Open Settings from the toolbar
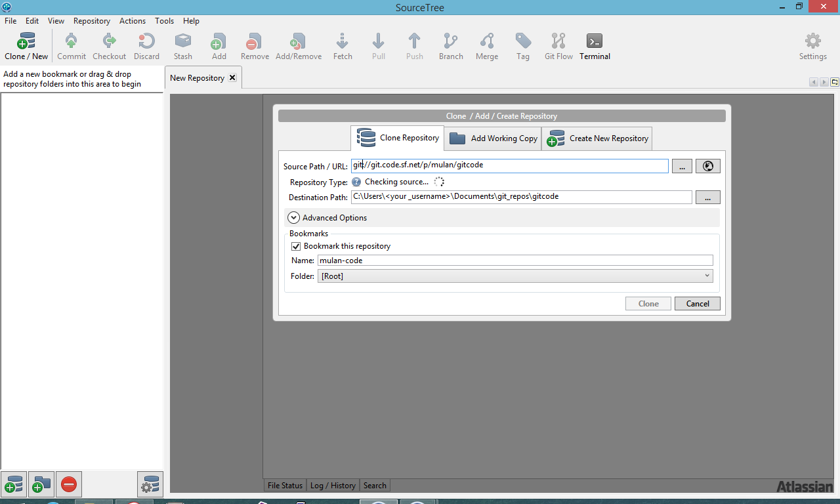The height and width of the screenshot is (504, 840). [812, 47]
